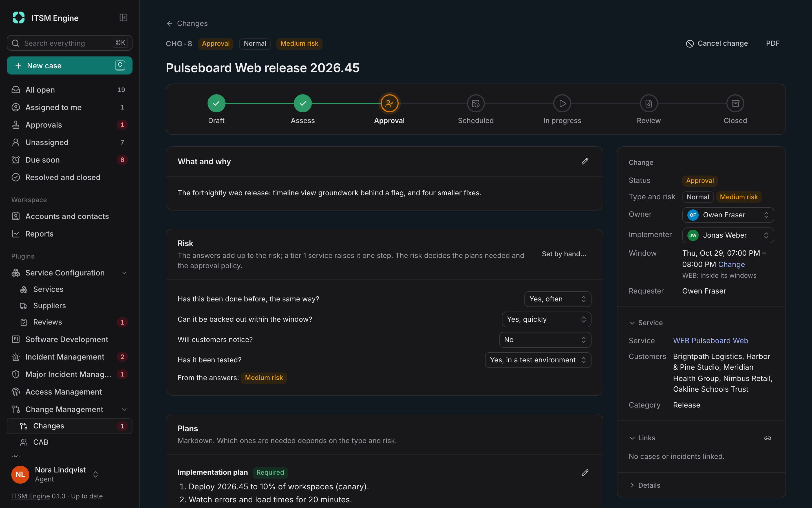The image size is (812, 508).
Task: Click ITSM Engine version link
Action: click(x=30, y=496)
